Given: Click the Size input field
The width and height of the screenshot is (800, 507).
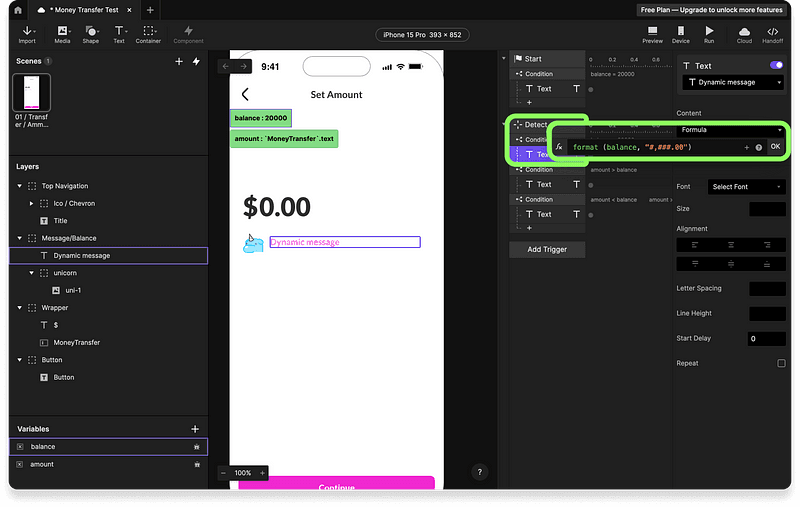Looking at the screenshot, I should (x=767, y=209).
